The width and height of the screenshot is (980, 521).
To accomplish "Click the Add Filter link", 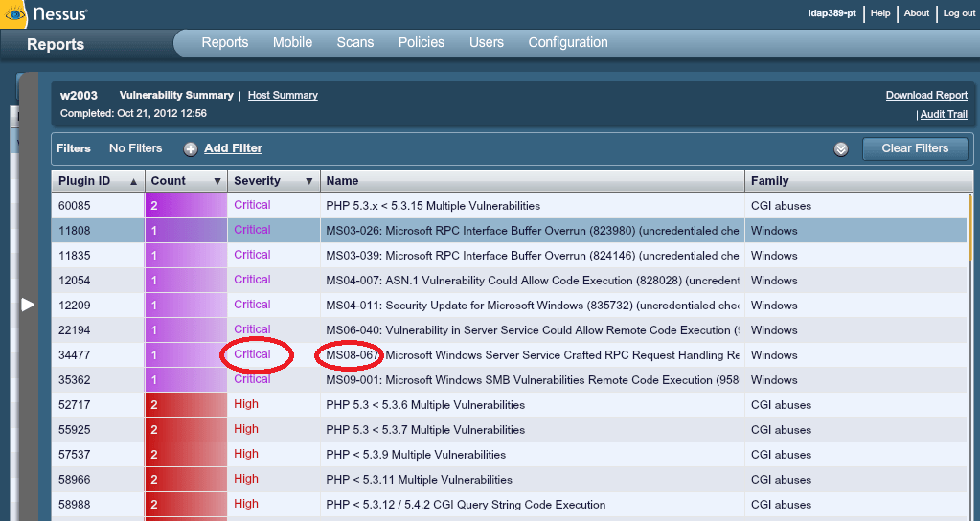I will point(233,148).
